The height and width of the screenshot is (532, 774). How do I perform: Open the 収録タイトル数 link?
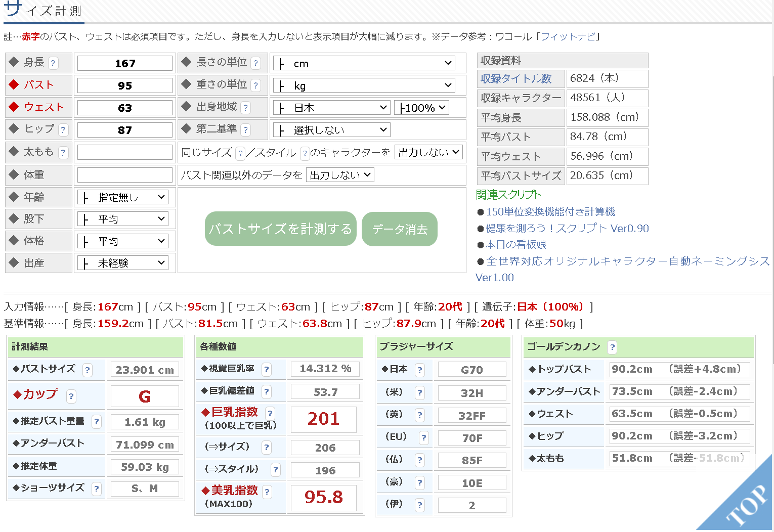pos(516,79)
